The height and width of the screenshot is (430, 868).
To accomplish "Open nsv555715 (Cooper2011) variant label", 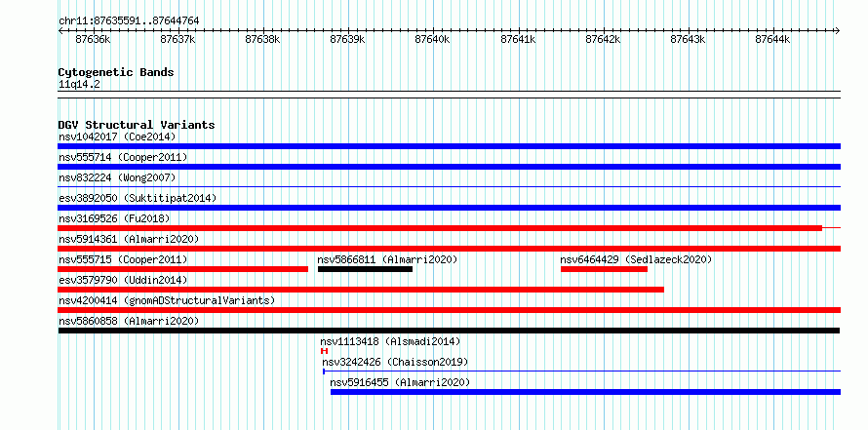I will [123, 259].
